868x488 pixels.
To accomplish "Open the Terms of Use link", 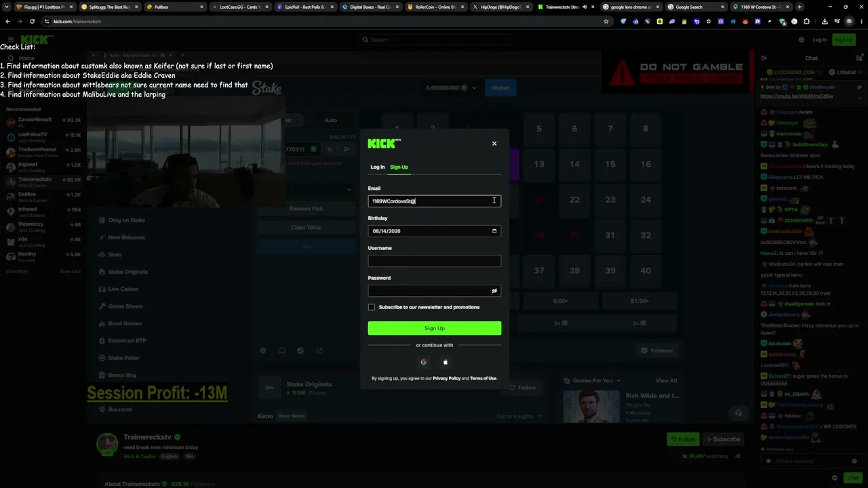I will click(x=484, y=378).
